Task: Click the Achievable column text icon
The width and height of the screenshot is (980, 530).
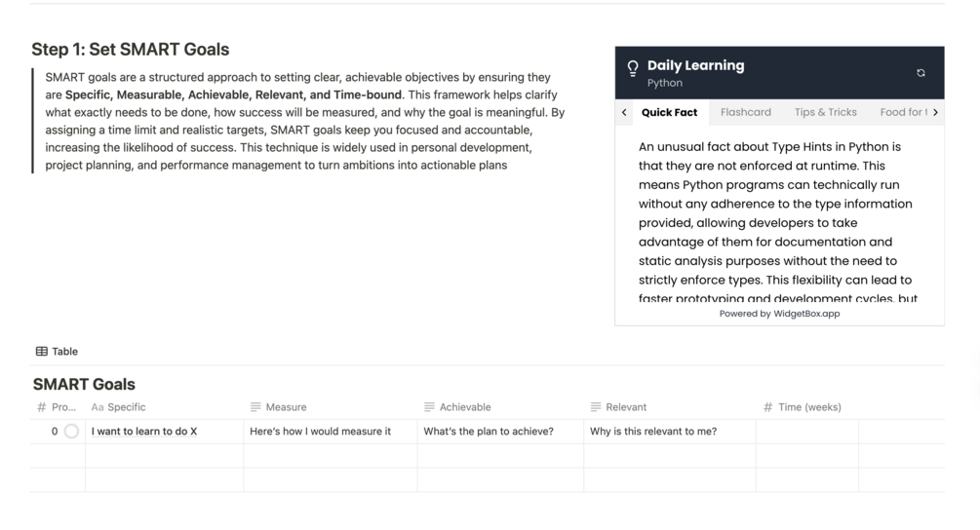Action: point(429,407)
